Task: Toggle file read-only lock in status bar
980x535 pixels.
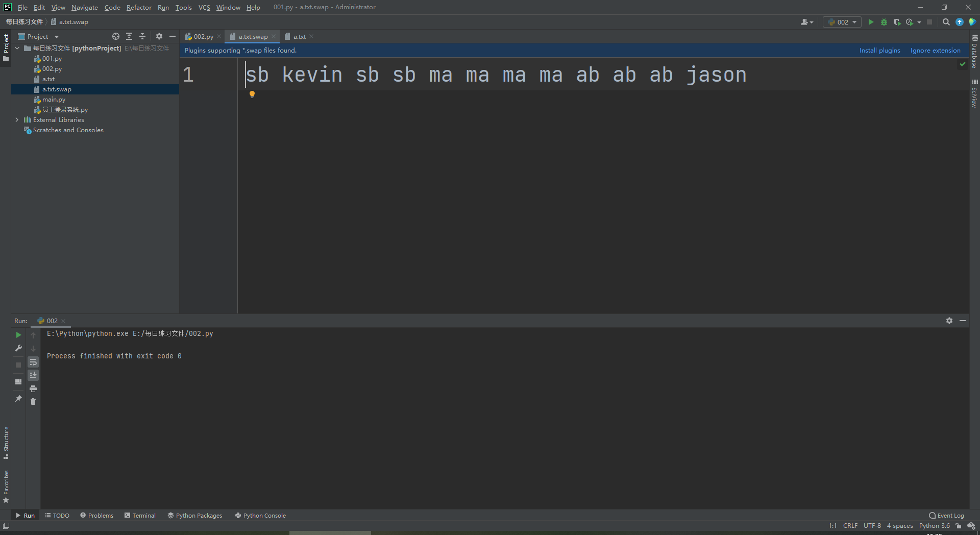Action: pos(959,526)
